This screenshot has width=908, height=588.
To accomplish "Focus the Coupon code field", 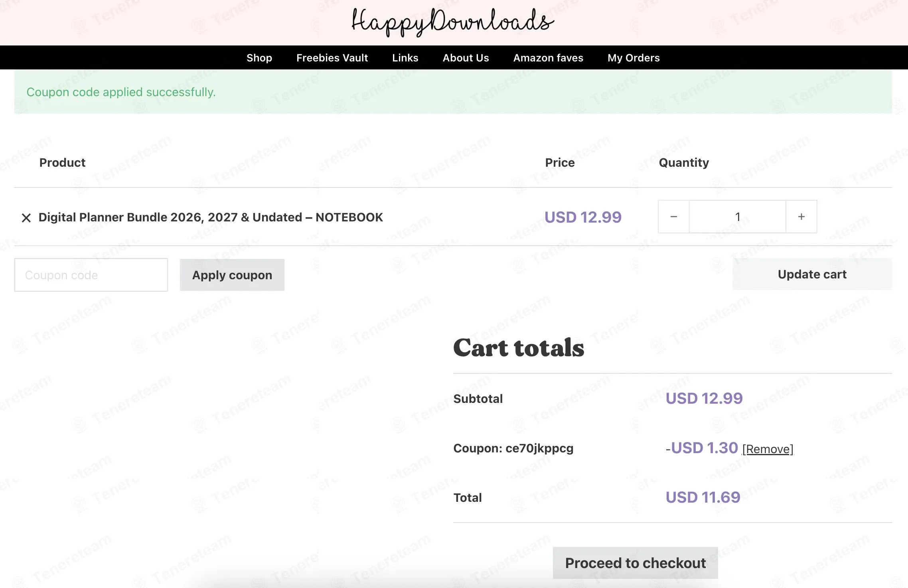I will click(91, 275).
